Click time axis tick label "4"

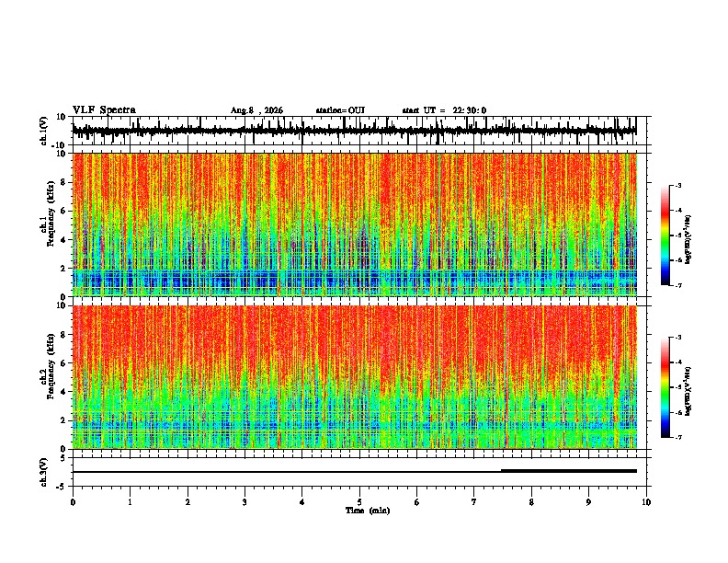(302, 502)
